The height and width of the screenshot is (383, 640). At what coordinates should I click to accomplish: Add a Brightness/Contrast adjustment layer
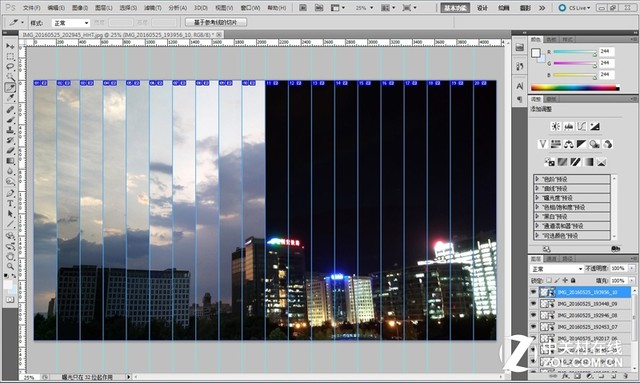[556, 127]
